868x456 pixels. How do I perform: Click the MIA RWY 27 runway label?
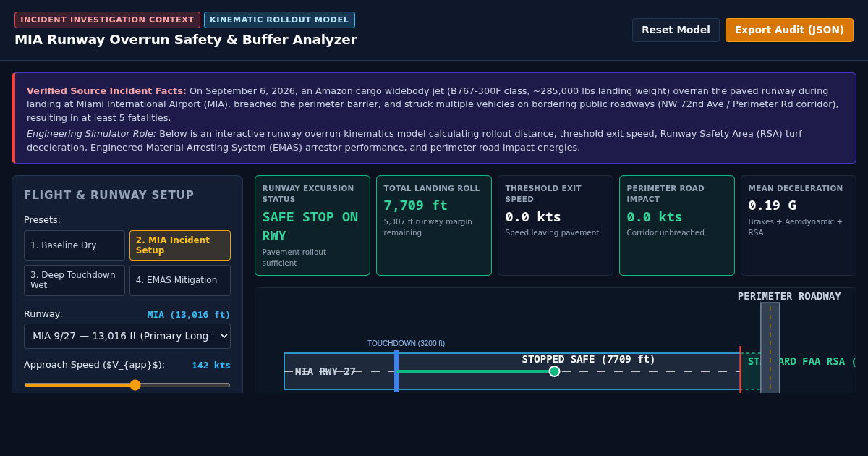tap(325, 371)
